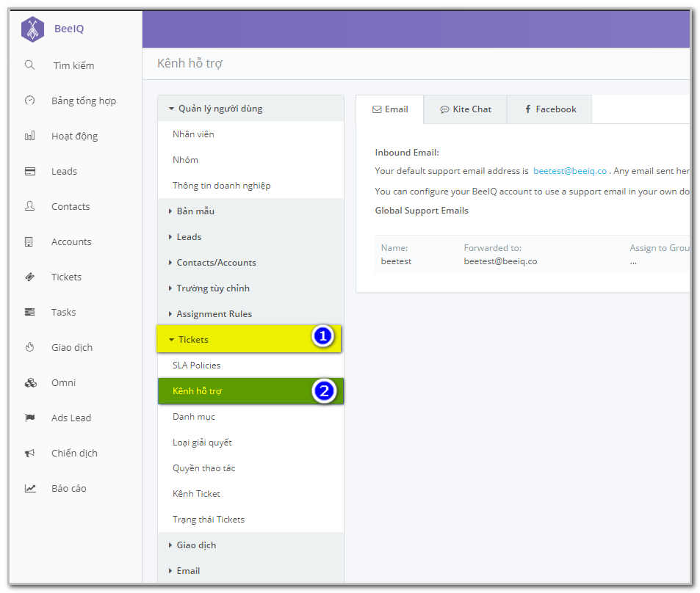The width and height of the screenshot is (700, 593).
Task: Open Hoạt động in sidebar
Action: pos(74,136)
